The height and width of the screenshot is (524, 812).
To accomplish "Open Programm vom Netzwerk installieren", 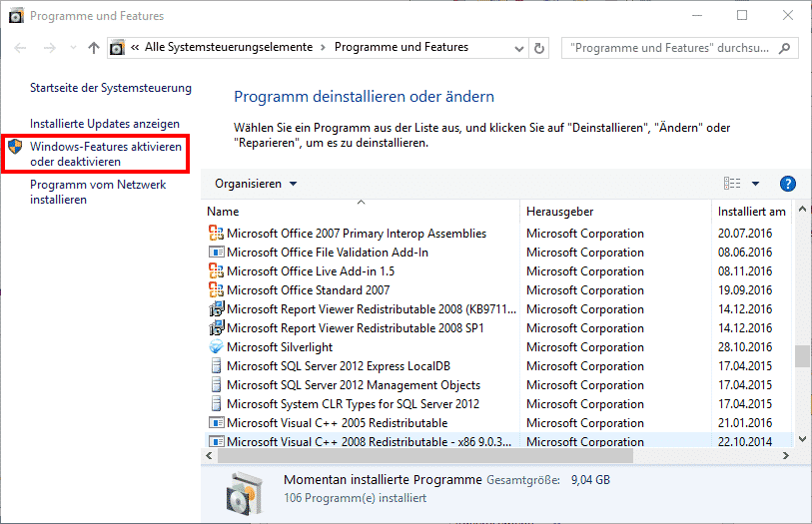I will click(98, 192).
